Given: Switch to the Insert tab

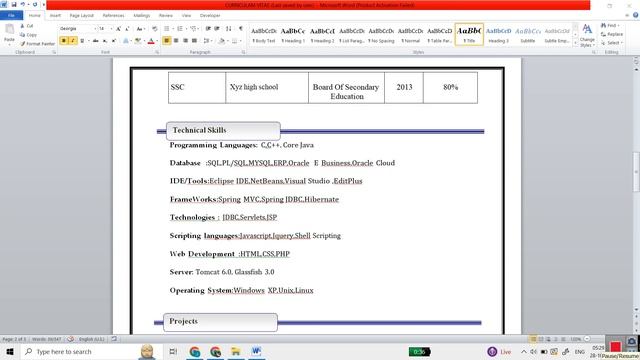Looking at the screenshot, I should point(55,15).
